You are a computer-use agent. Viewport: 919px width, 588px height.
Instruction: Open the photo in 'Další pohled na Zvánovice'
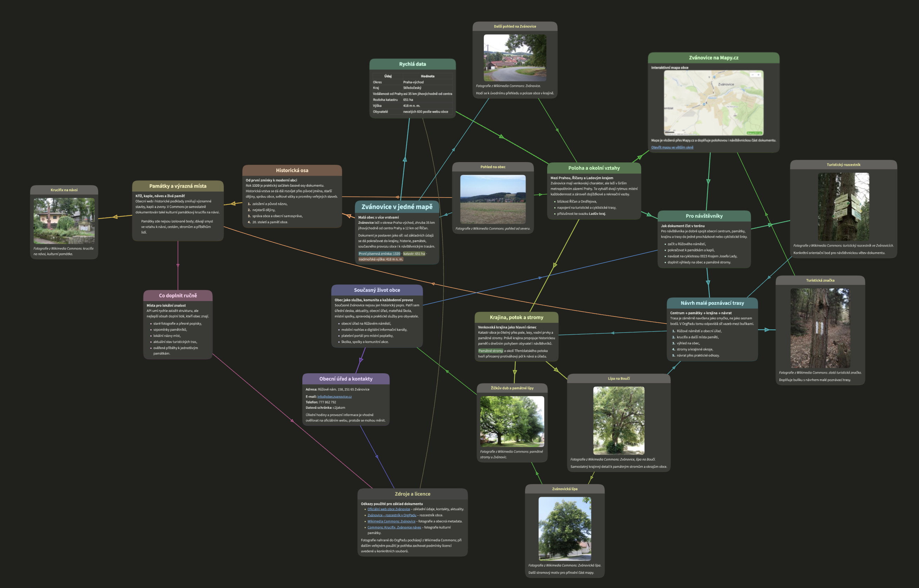[515, 58]
